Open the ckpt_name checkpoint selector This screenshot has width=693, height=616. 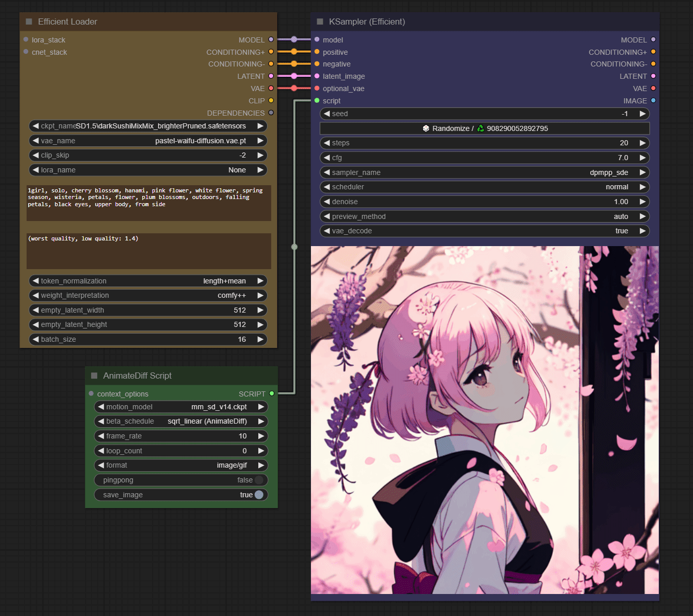pos(148,126)
